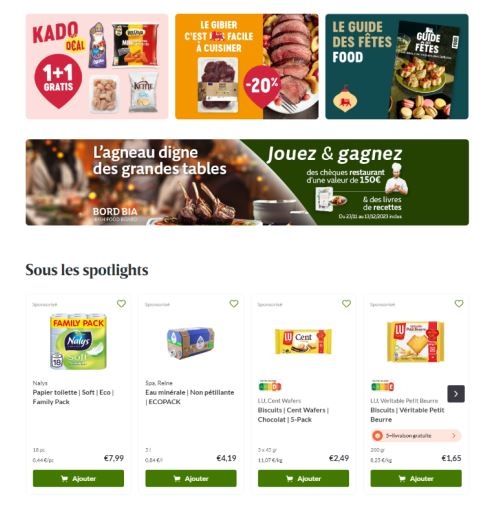Open the Kado Deal 1+1 gratis banner

click(x=97, y=66)
